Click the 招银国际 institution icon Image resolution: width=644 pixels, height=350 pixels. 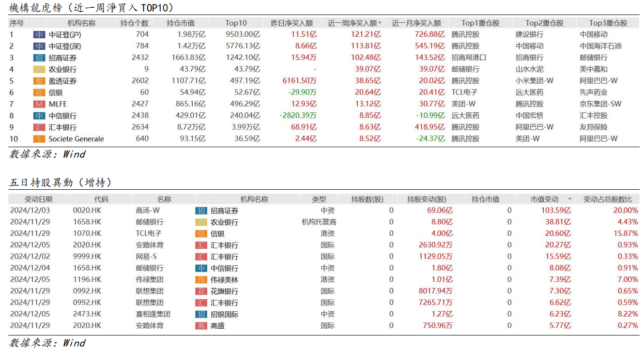coord(201,314)
